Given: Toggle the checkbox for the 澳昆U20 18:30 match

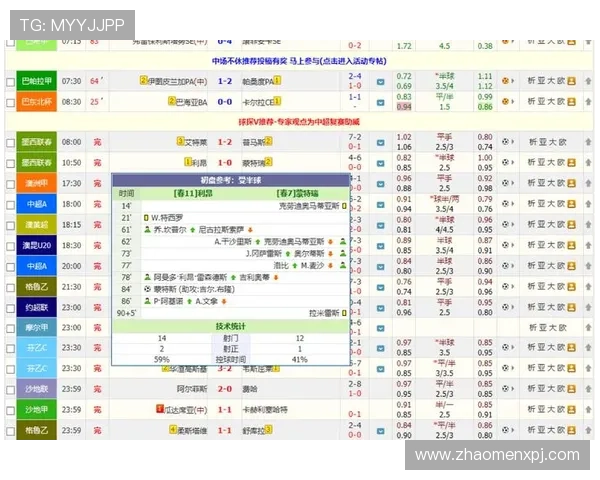Looking at the screenshot, I should (11, 246).
